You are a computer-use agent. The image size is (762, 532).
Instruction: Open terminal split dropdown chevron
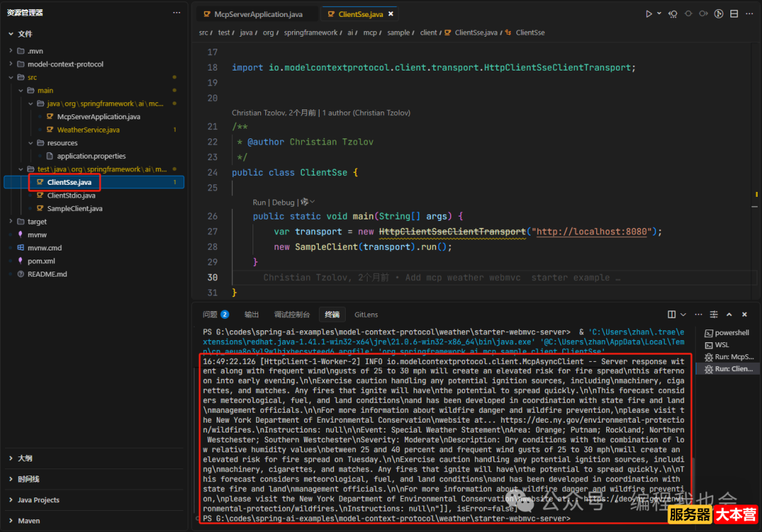pyautogui.click(x=683, y=315)
